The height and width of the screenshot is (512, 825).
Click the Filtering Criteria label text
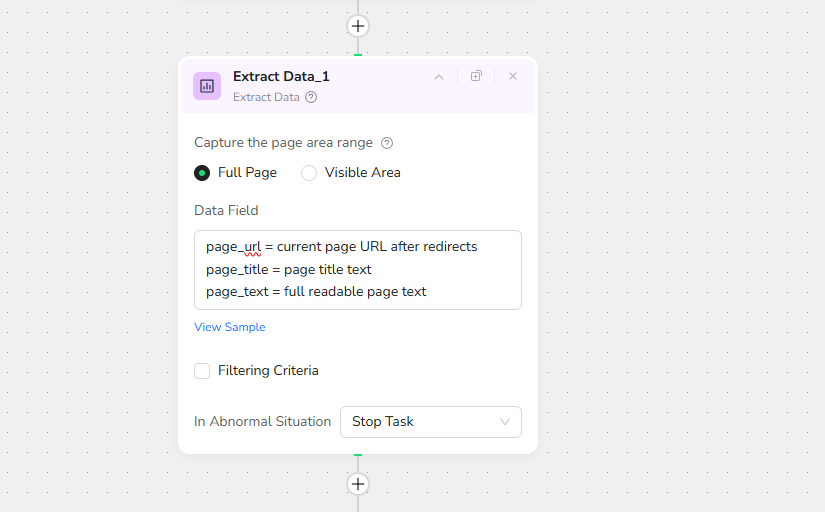coord(268,371)
